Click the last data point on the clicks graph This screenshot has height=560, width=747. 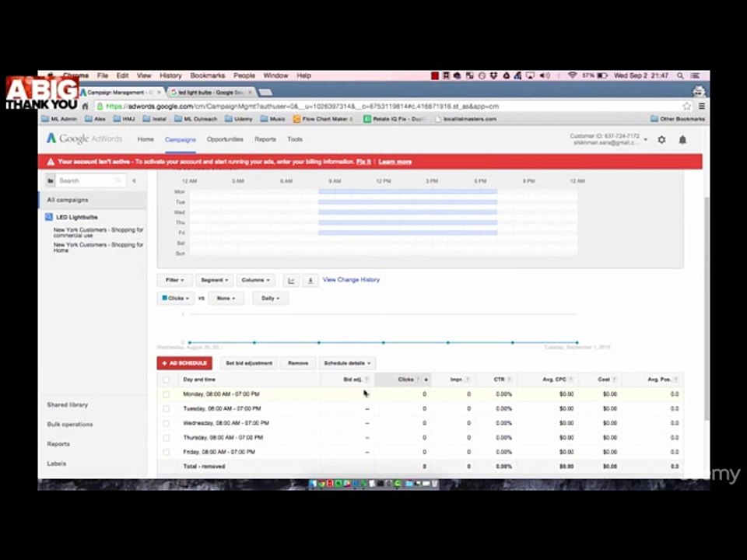[x=577, y=342]
